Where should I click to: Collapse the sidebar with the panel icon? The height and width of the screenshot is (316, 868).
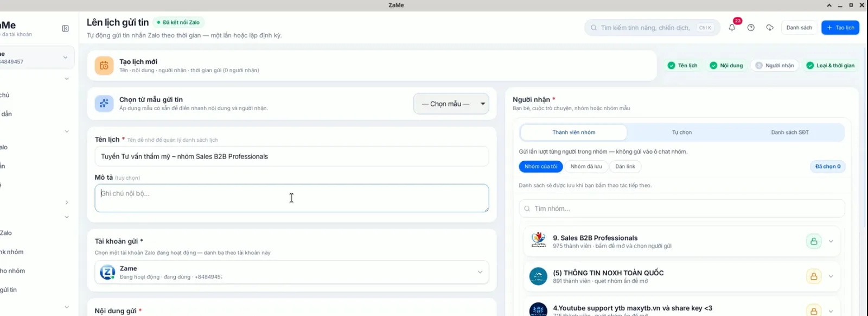tap(66, 28)
